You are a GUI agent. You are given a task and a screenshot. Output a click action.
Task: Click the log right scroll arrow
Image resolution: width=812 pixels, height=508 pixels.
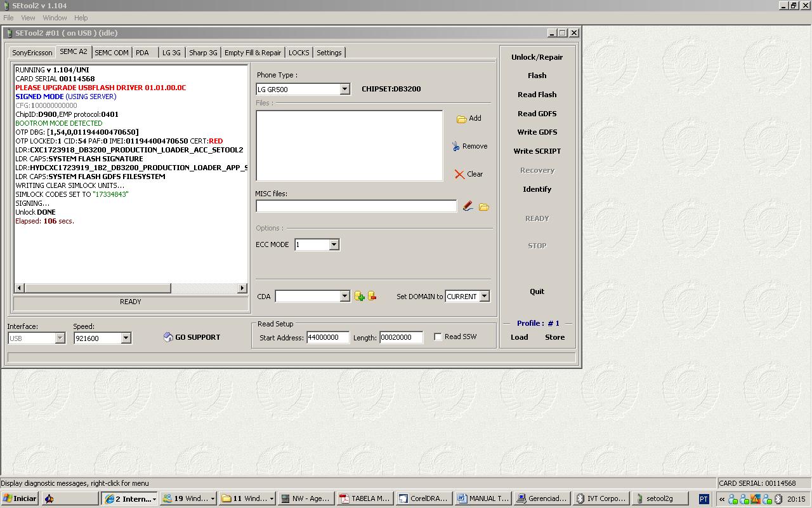(x=242, y=288)
